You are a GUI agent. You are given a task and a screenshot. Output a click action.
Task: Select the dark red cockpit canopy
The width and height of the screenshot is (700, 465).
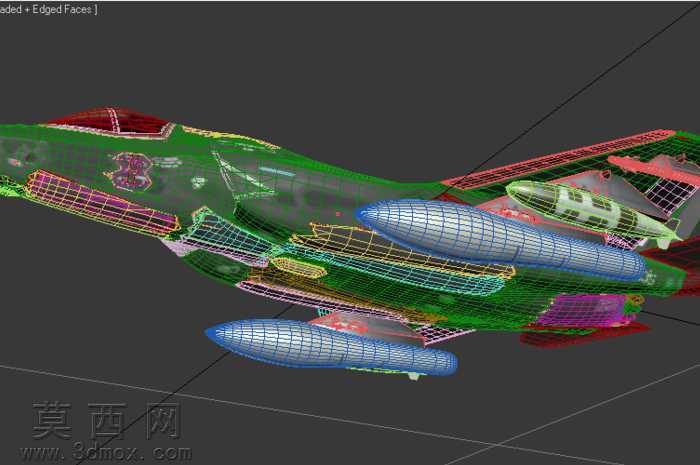tap(111, 121)
